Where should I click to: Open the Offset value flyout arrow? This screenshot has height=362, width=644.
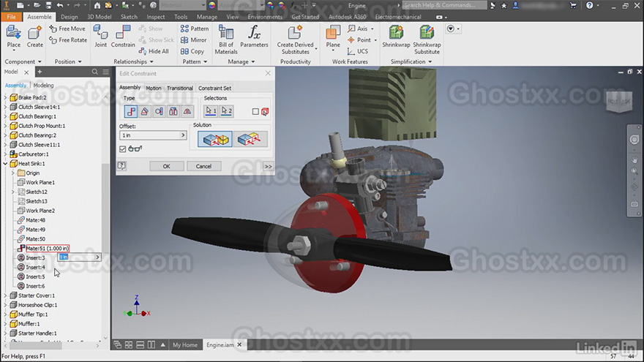point(183,135)
